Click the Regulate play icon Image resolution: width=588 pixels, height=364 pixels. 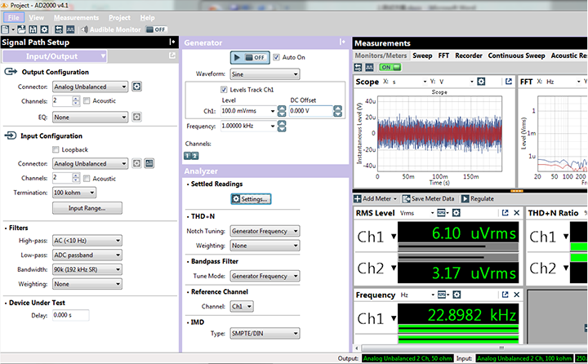[x=465, y=198]
